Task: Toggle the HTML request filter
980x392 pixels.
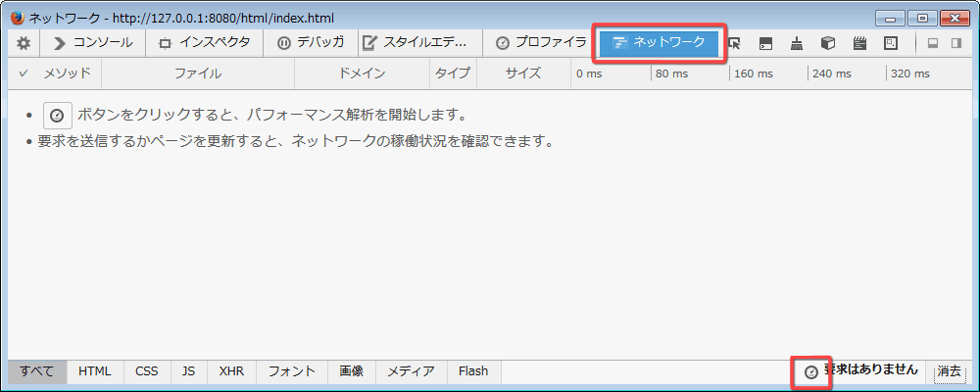Action: pyautogui.click(x=95, y=371)
